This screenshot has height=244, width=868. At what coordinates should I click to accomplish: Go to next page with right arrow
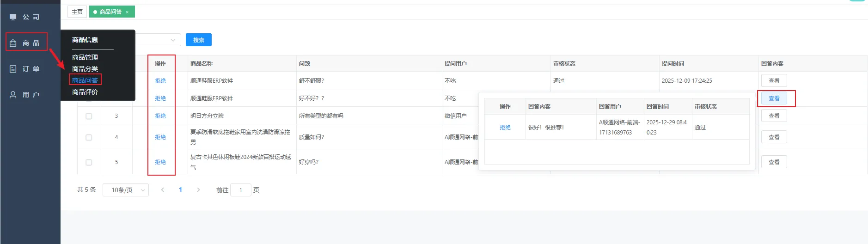click(x=198, y=190)
